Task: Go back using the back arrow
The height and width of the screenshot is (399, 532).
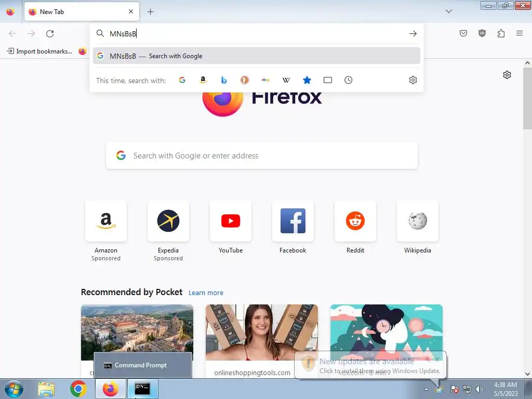Action: click(x=12, y=34)
